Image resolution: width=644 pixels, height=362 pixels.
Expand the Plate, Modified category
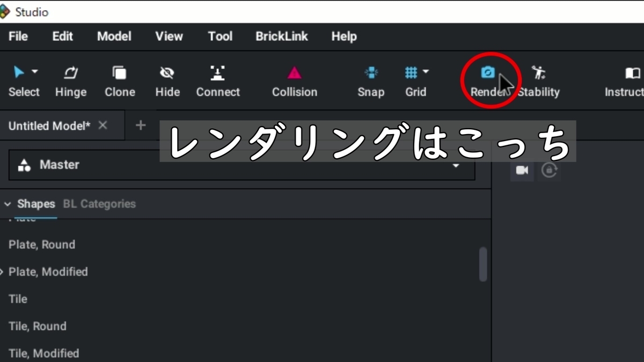[x=2, y=272]
